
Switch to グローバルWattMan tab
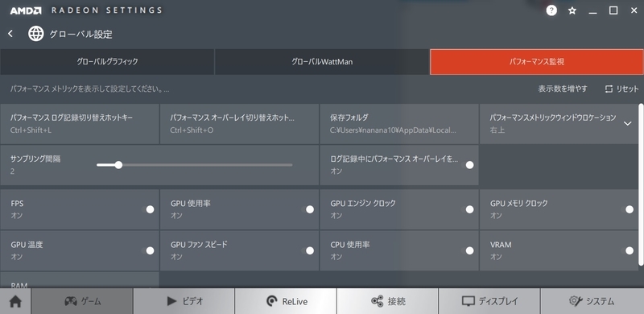click(322, 62)
